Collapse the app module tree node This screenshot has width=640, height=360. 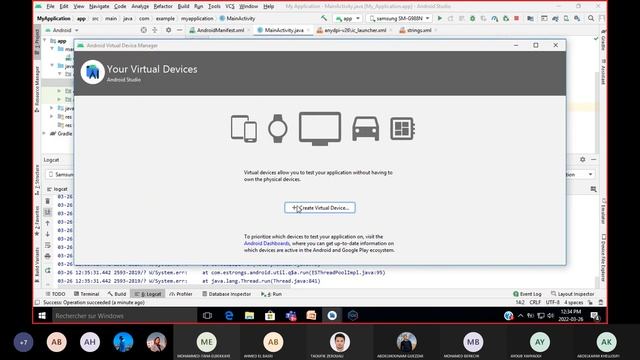point(44,41)
